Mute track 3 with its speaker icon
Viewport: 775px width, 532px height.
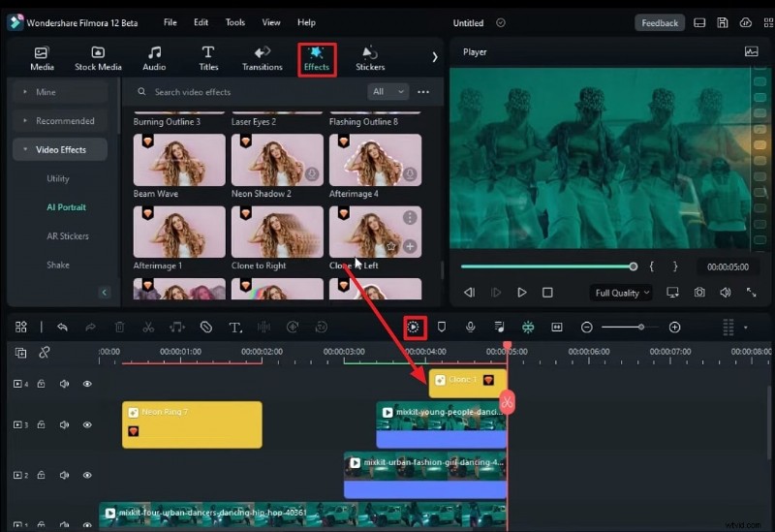pyautogui.click(x=64, y=424)
